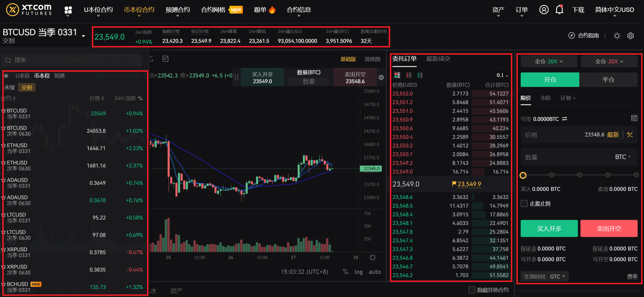Select the 市价 order type tab
This screenshot has width=644, height=297.
click(x=546, y=98)
